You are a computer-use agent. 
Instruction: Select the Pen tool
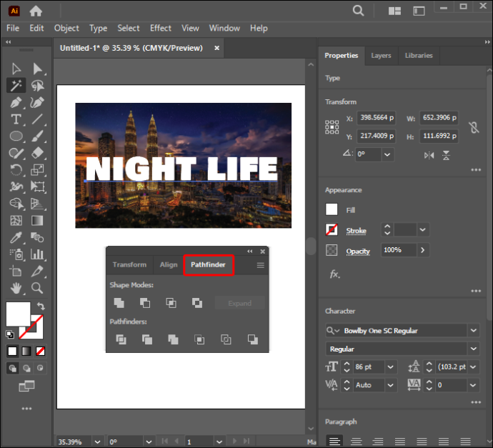click(16, 102)
